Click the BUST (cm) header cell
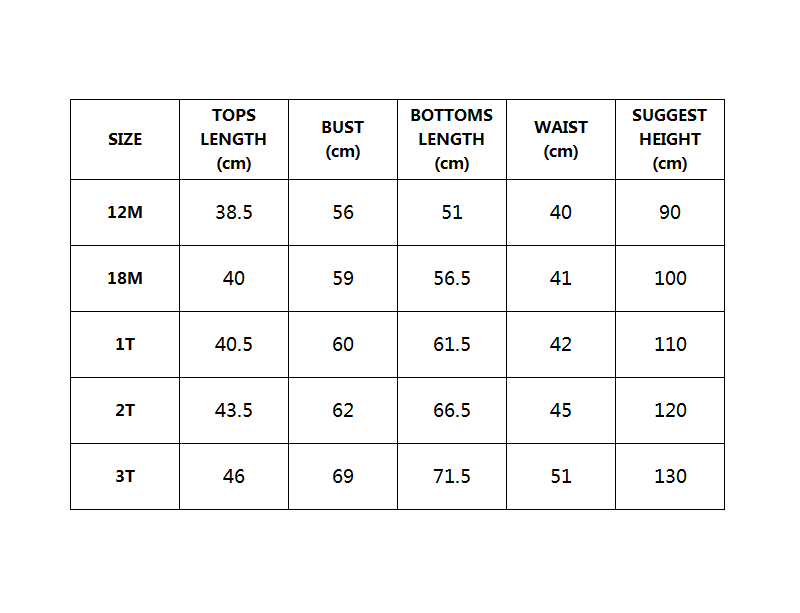Viewport: 800px width, 613px height. pyautogui.click(x=343, y=139)
